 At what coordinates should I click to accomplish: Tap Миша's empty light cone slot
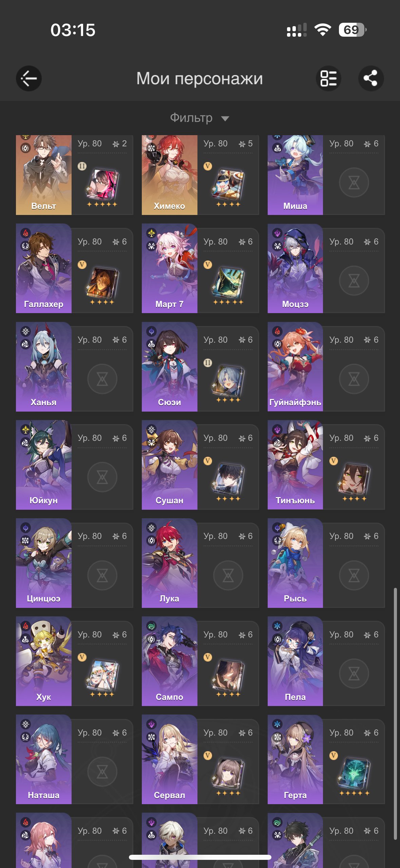click(354, 183)
